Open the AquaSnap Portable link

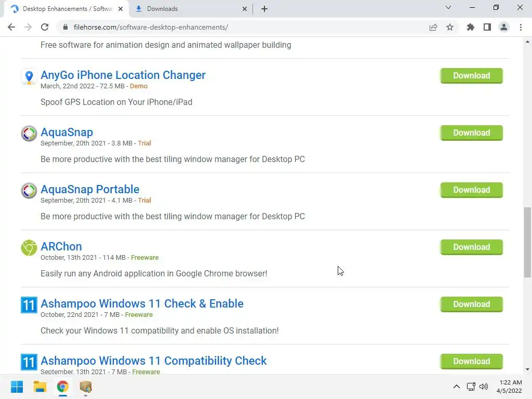click(x=90, y=189)
